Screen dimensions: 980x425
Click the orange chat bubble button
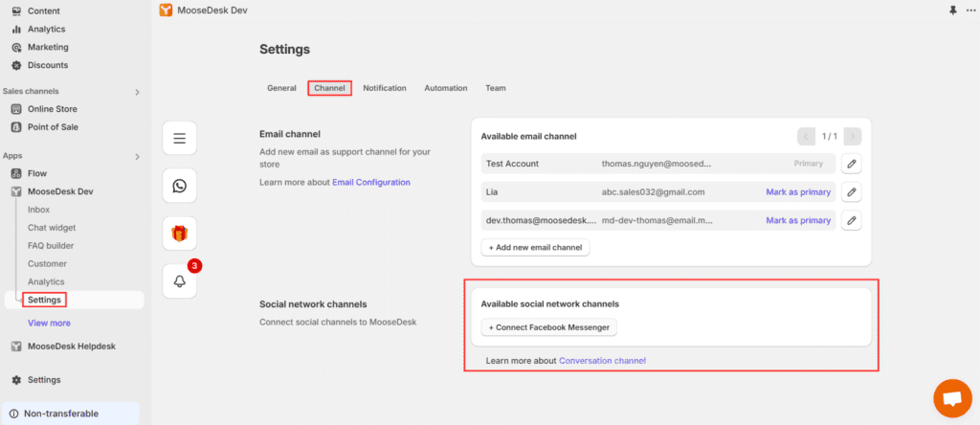tap(952, 398)
